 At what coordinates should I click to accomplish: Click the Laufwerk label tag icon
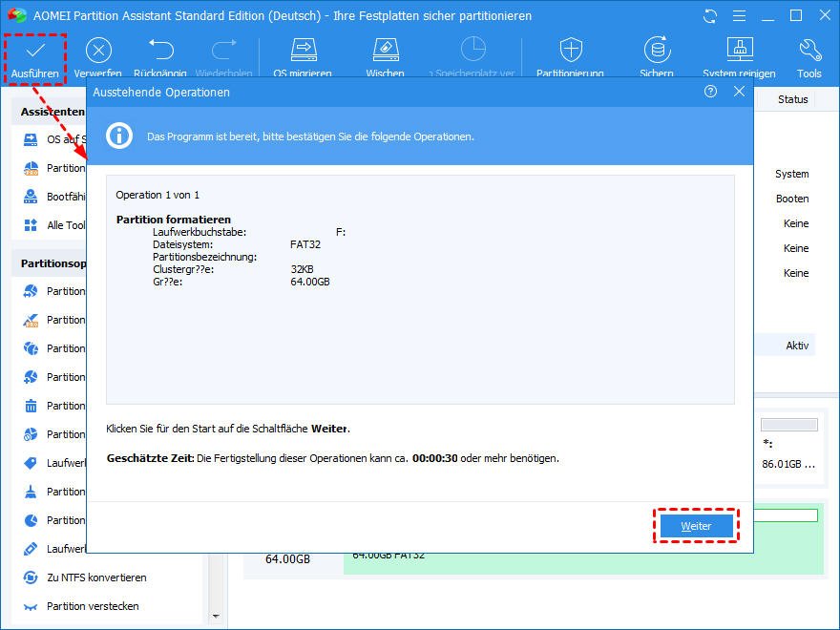click(31, 463)
